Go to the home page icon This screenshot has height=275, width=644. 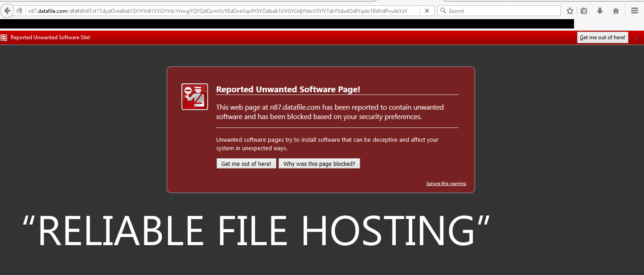pos(616,11)
